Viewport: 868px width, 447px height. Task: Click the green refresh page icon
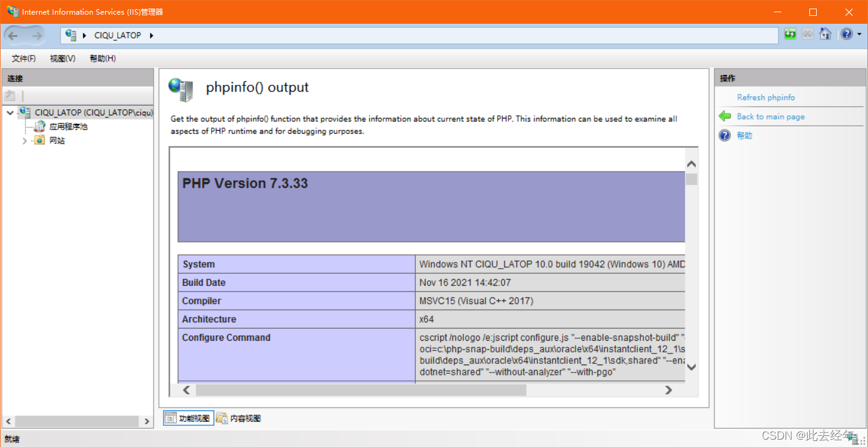tap(790, 34)
